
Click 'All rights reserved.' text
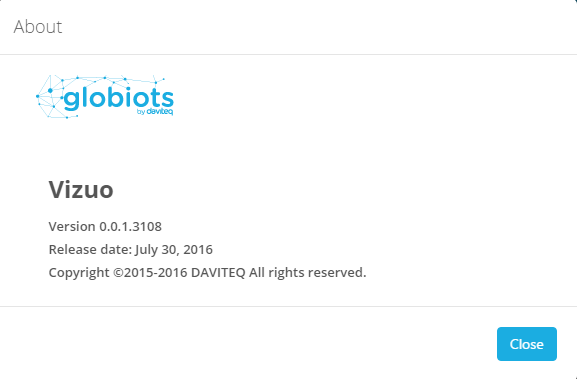tap(308, 273)
